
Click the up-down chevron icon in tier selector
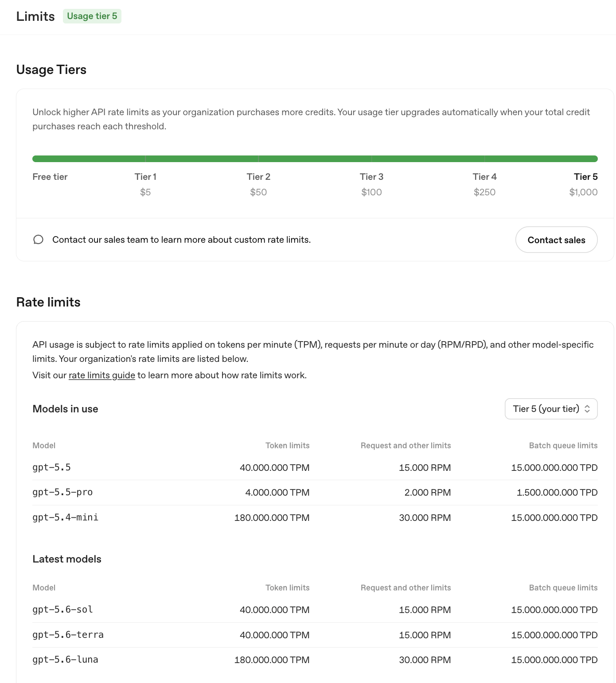(587, 409)
